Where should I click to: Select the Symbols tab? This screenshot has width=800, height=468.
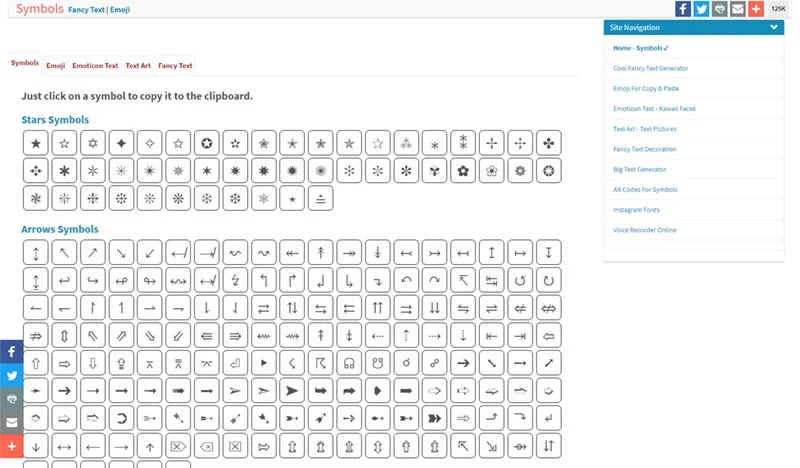pyautogui.click(x=25, y=63)
